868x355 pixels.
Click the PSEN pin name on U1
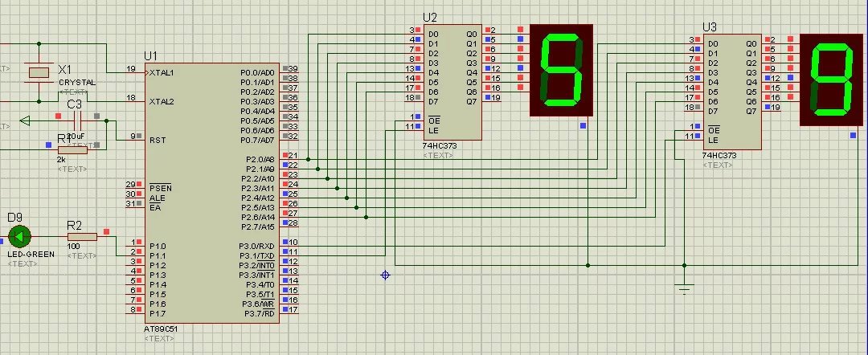(161, 188)
